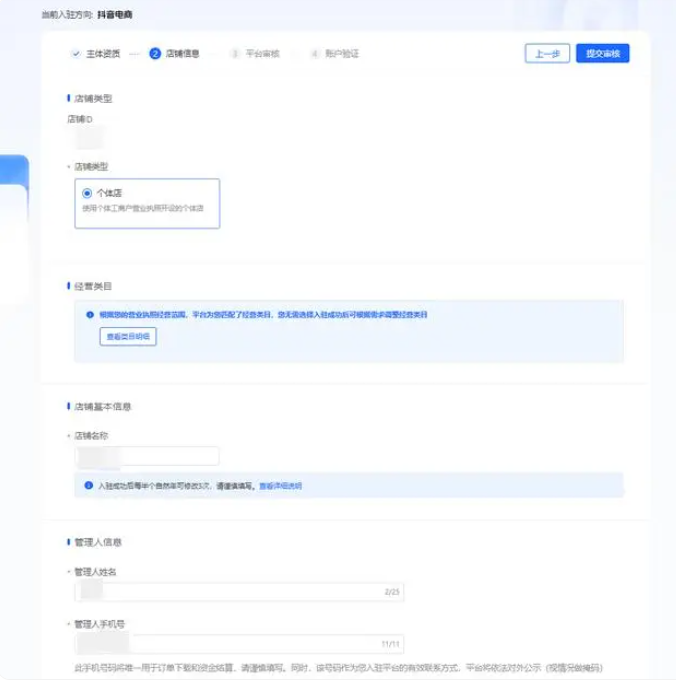
Task: Click the 管理人手机号 input field
Action: [238, 643]
